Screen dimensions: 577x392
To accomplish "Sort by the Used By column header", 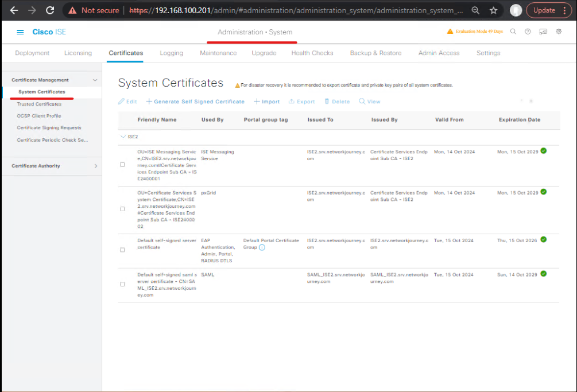I will point(212,120).
